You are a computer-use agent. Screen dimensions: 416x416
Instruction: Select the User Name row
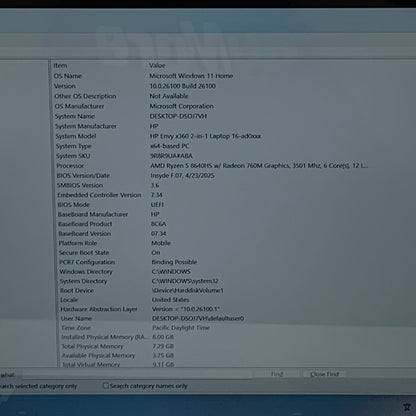coord(233,318)
